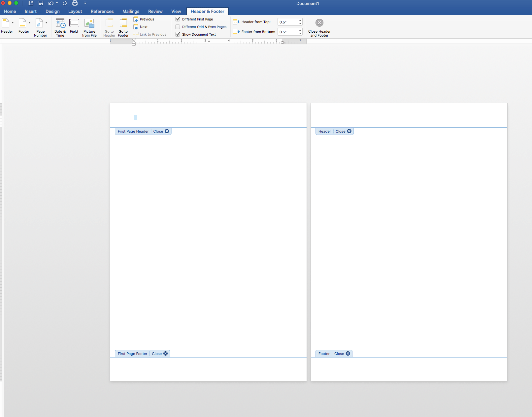Image resolution: width=532 pixels, height=417 pixels.
Task: Open the References tab
Action: [102, 11]
